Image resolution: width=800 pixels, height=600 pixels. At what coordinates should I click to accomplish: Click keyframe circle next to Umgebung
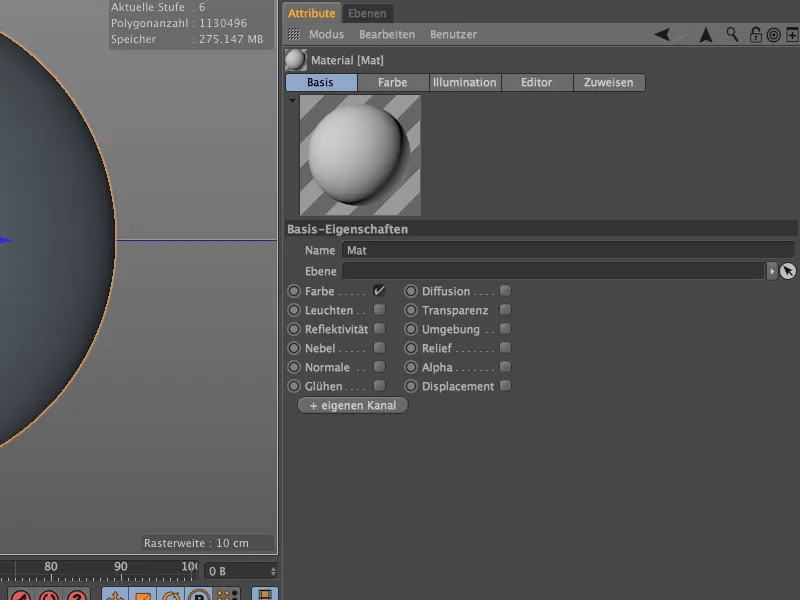coord(411,329)
